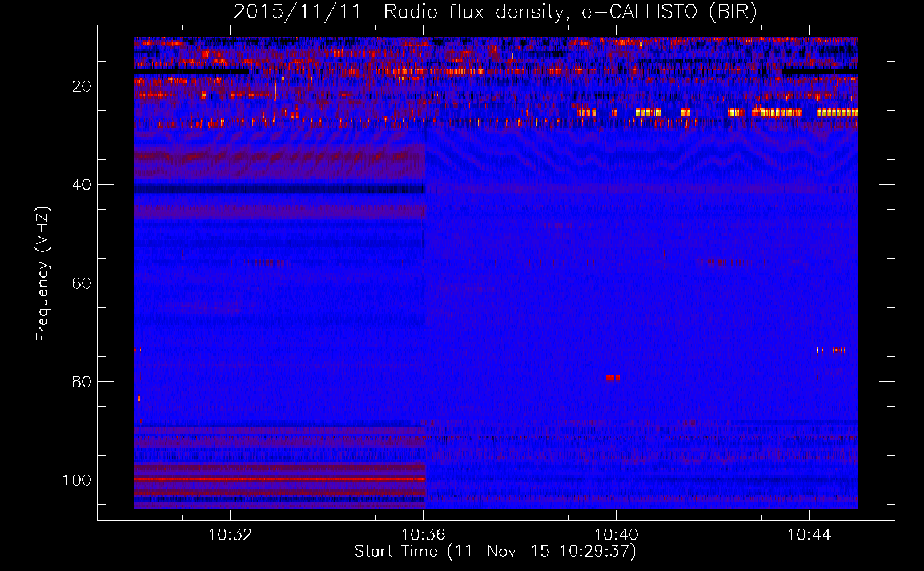Click the frequency tick label "20"
924x571 pixels.
(x=82, y=86)
